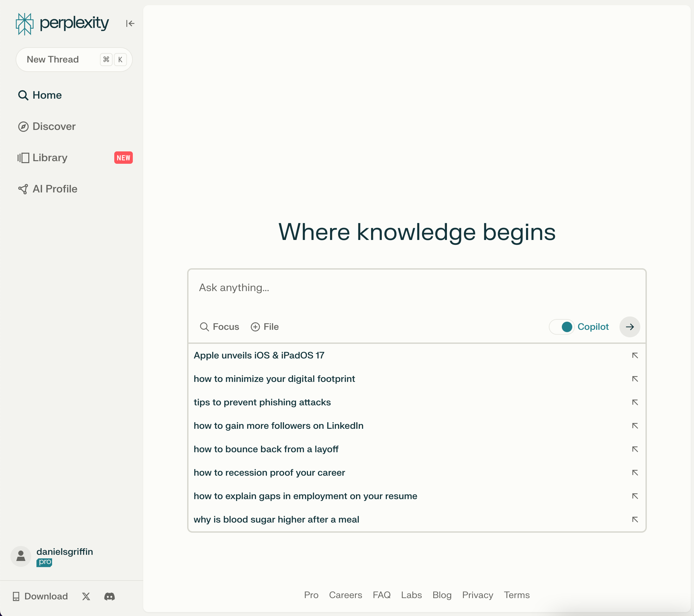The image size is (694, 616).
Task: Open the Blog footer link
Action: click(442, 595)
